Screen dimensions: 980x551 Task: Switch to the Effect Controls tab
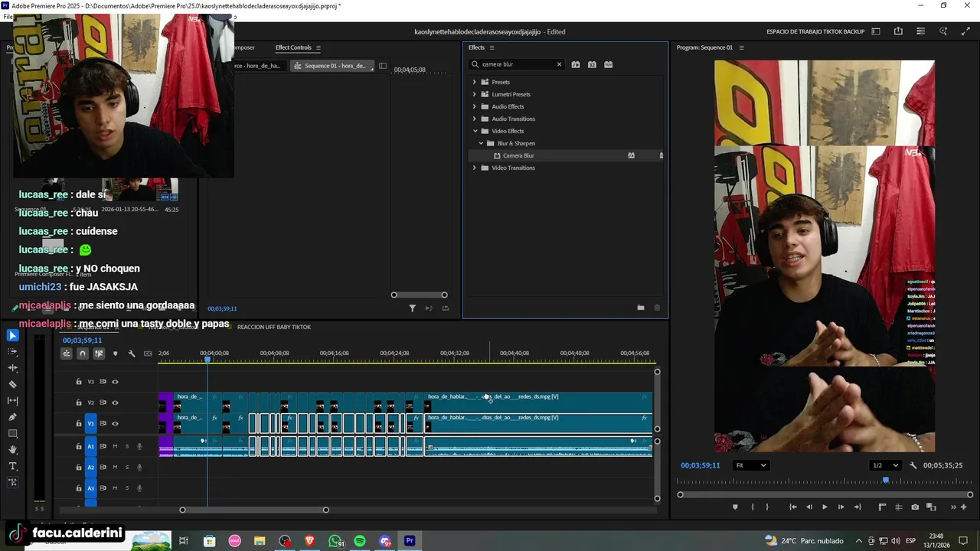tap(293, 47)
